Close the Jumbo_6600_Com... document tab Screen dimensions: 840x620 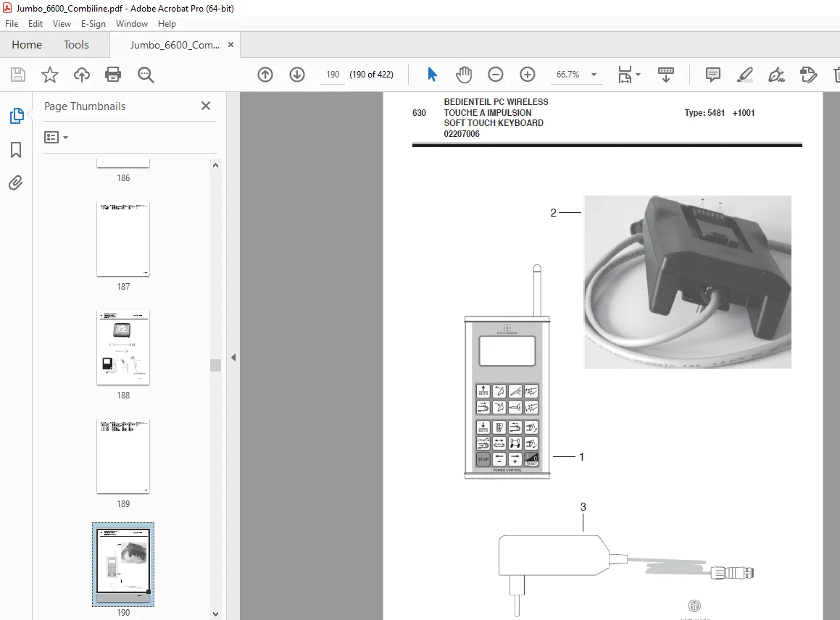click(x=231, y=44)
